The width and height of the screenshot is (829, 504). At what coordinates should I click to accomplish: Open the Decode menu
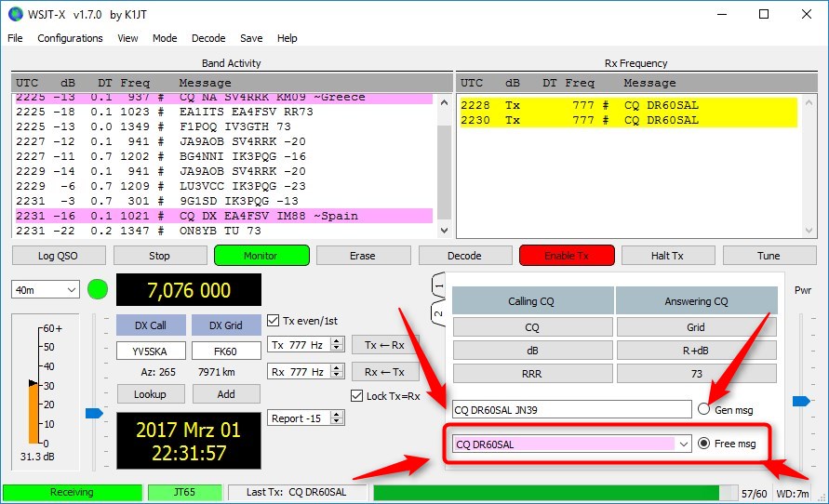pos(208,38)
